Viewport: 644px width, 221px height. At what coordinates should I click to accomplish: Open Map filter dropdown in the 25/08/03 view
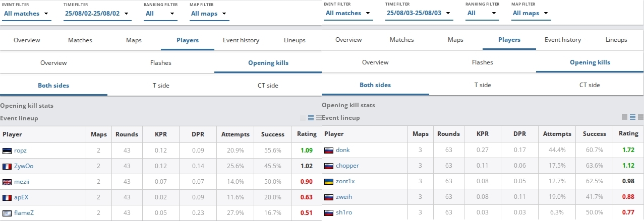pos(532,14)
